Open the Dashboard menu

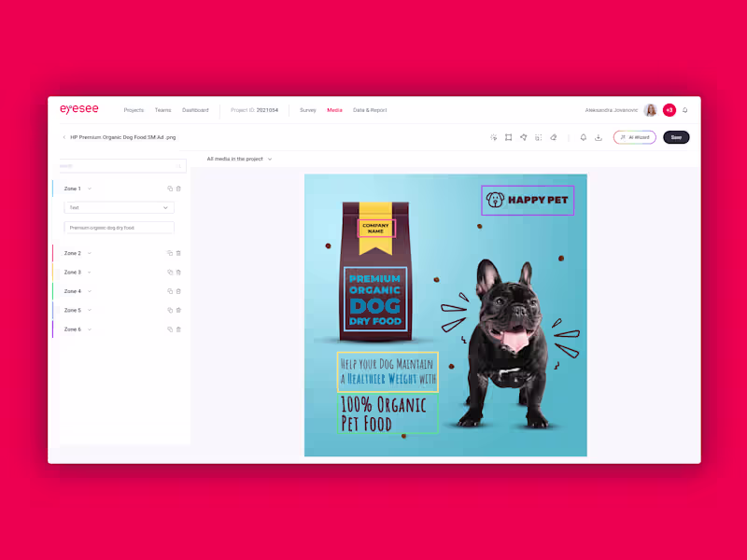point(195,110)
